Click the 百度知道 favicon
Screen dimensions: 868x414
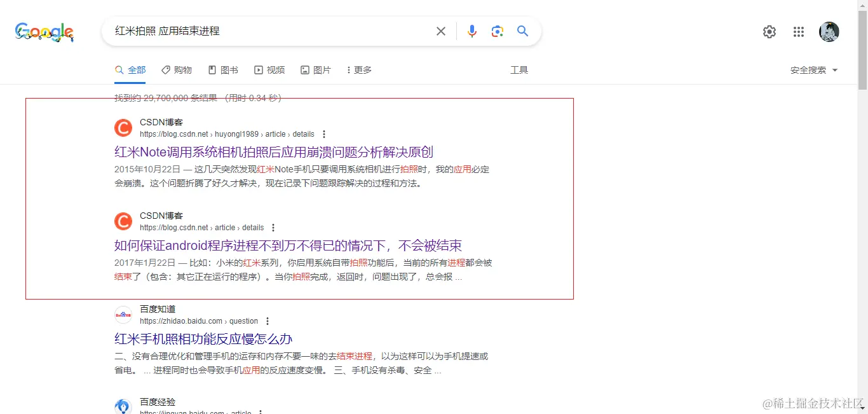123,315
